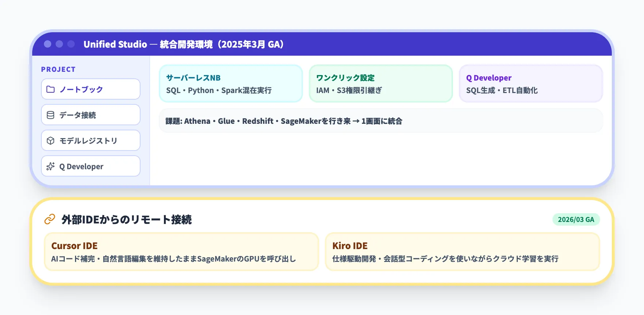The width and height of the screenshot is (644, 315).
Task: Click the cube icon beside モデルレジストリ
Action: (50, 141)
